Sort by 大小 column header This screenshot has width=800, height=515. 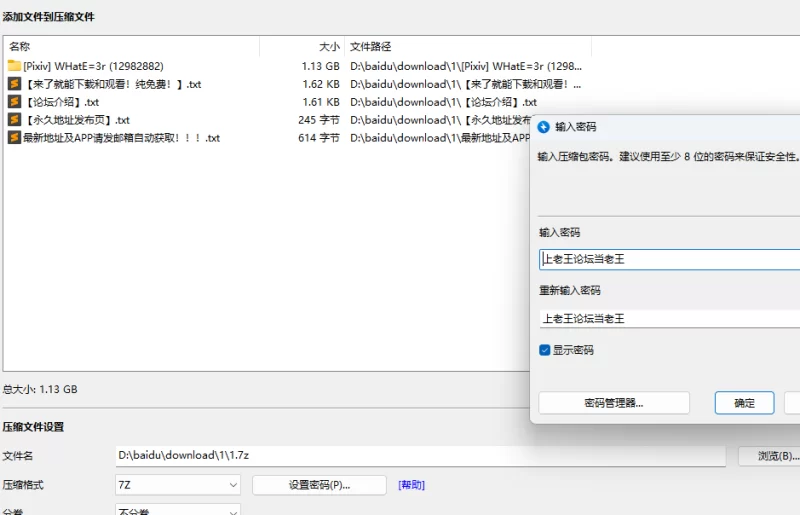pyautogui.click(x=303, y=46)
